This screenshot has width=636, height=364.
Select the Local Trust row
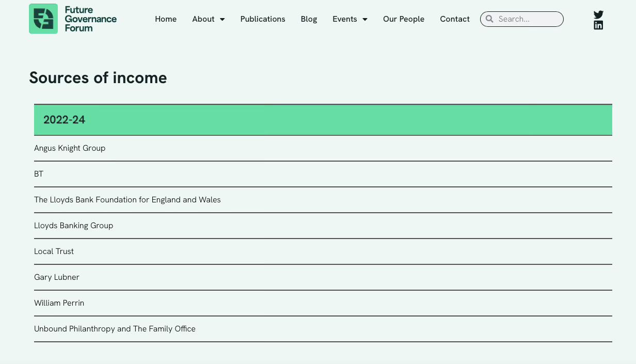coord(323,251)
